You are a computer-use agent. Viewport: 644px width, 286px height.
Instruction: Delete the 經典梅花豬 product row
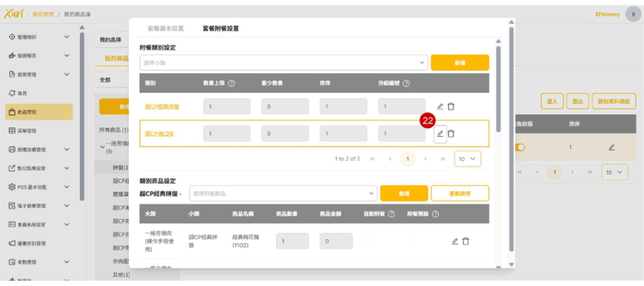click(465, 241)
